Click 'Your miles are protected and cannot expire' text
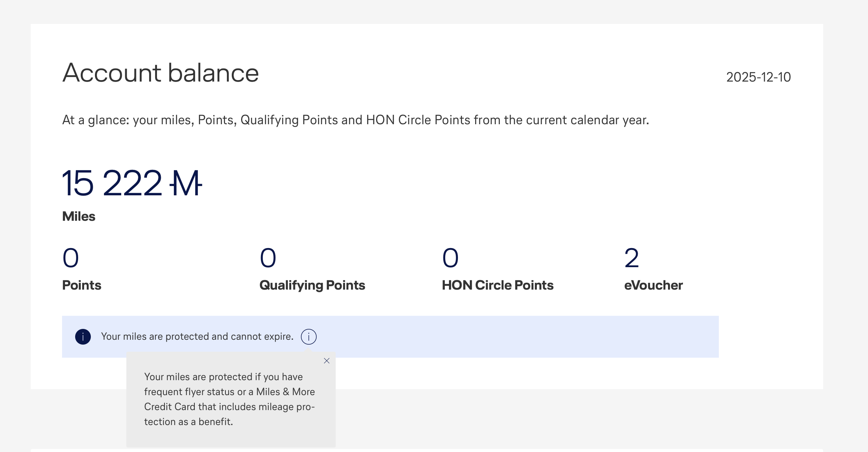 (x=197, y=336)
